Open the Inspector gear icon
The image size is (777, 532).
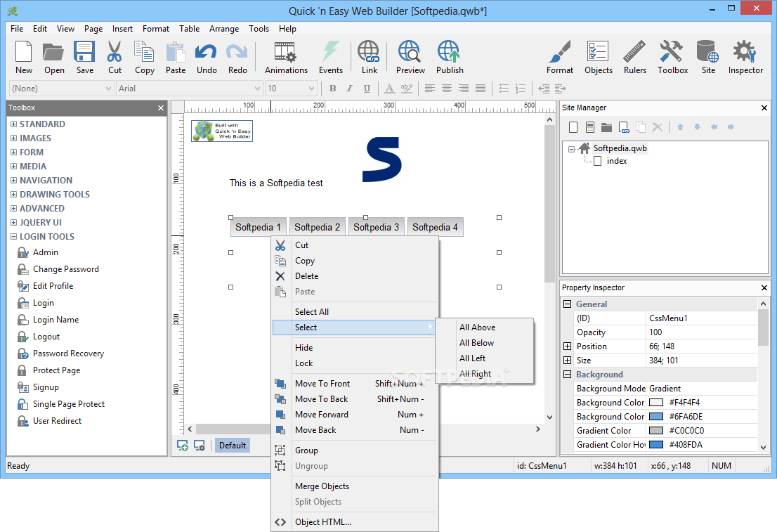pyautogui.click(x=745, y=58)
